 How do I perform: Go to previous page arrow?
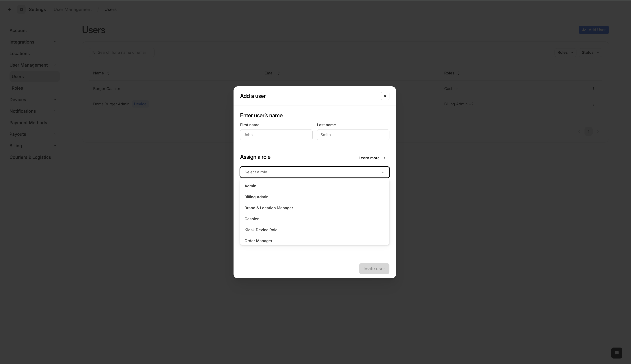pos(579,132)
